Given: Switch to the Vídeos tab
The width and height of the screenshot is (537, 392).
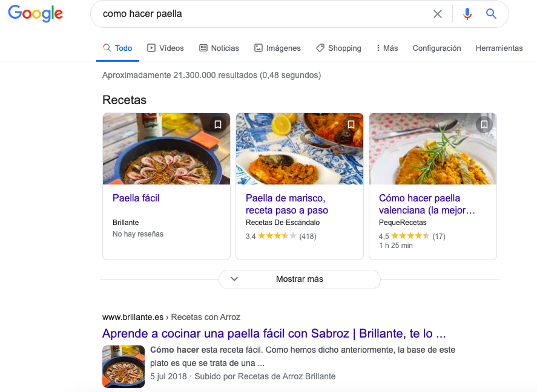Looking at the screenshot, I should (165, 48).
